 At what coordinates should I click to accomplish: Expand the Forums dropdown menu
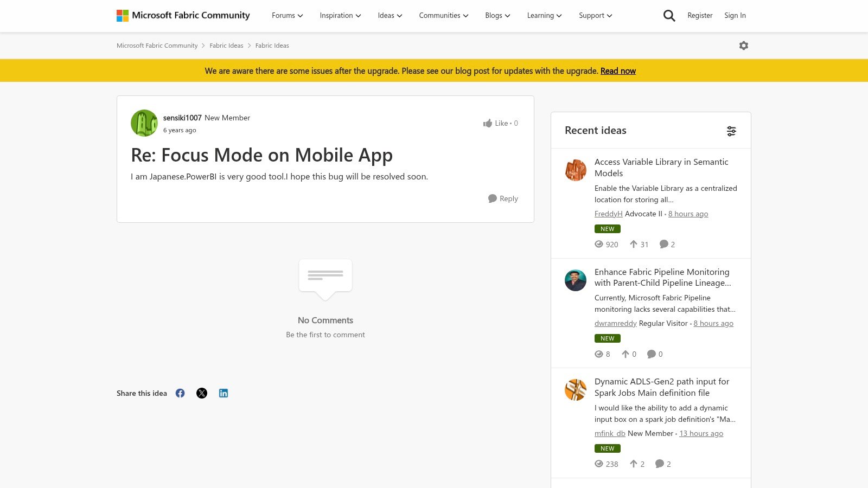(288, 16)
